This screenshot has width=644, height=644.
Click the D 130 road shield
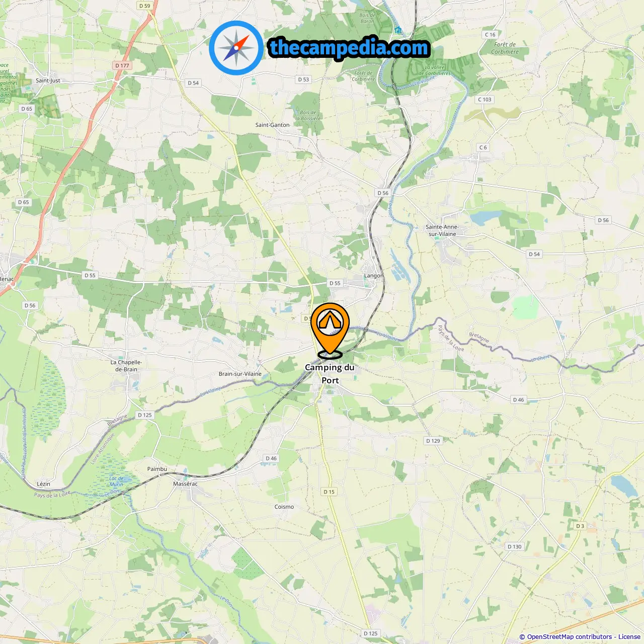515,546
